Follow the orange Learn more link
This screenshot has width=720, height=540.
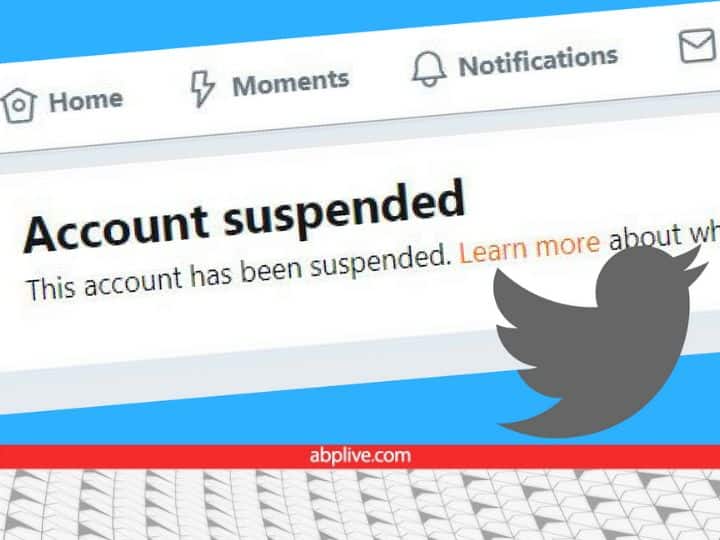coord(529,247)
